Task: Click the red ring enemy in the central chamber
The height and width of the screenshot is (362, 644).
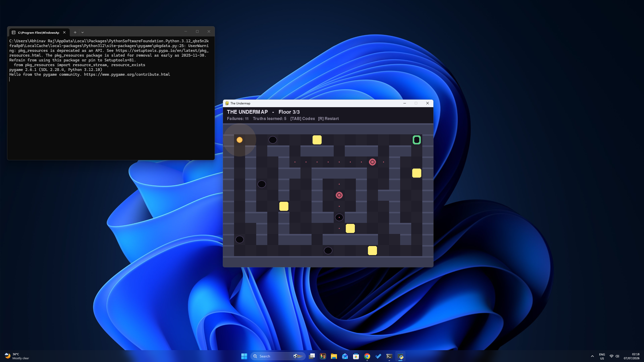Action: tap(339, 195)
